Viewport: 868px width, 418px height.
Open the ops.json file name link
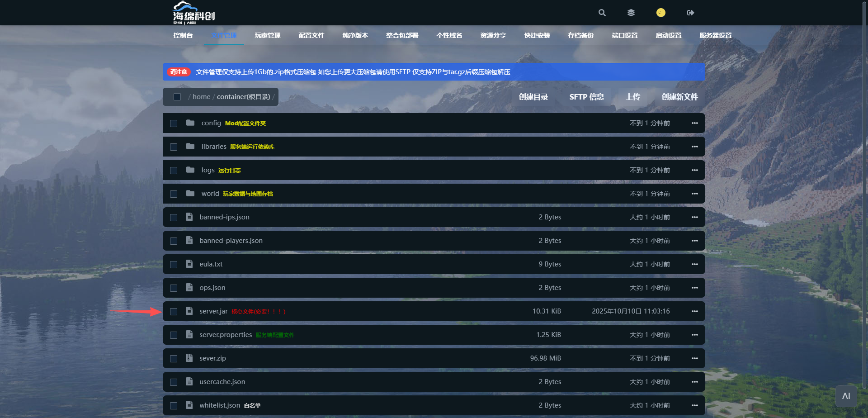pyautogui.click(x=212, y=288)
